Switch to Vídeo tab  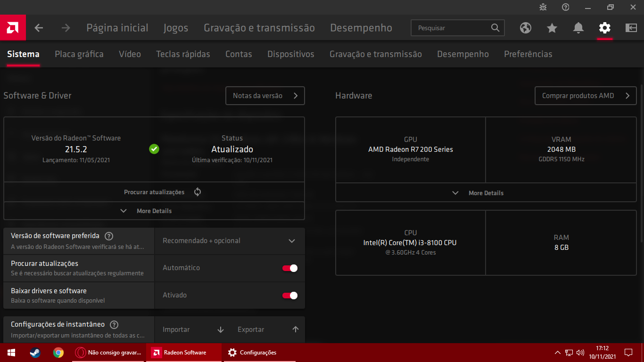[130, 54]
